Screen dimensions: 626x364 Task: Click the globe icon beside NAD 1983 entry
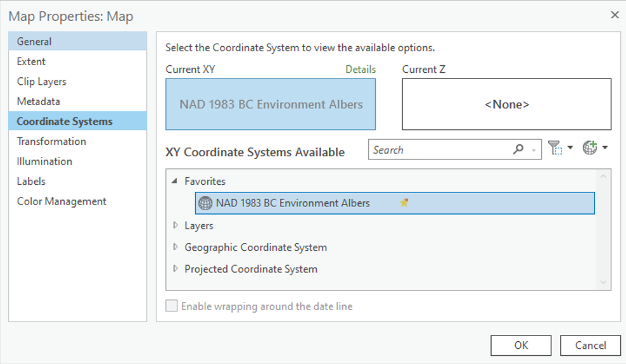click(205, 203)
